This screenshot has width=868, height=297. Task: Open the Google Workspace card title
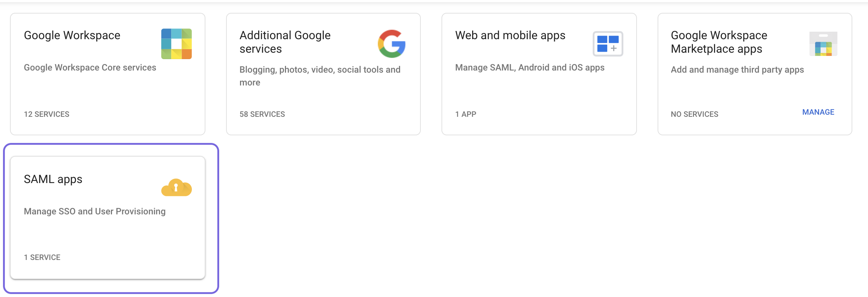click(72, 35)
